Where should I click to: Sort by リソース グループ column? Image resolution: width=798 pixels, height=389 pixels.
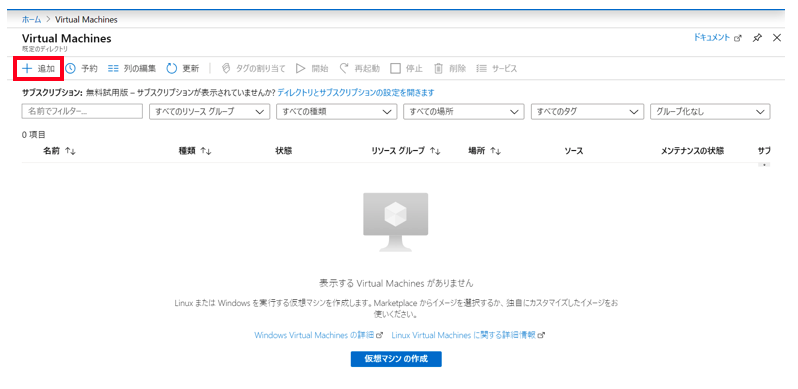coord(406,151)
